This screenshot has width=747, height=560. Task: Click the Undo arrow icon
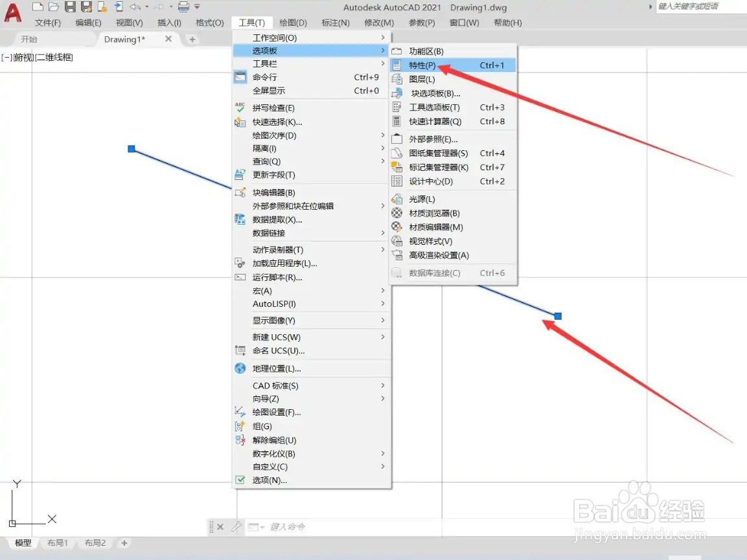[x=135, y=6]
